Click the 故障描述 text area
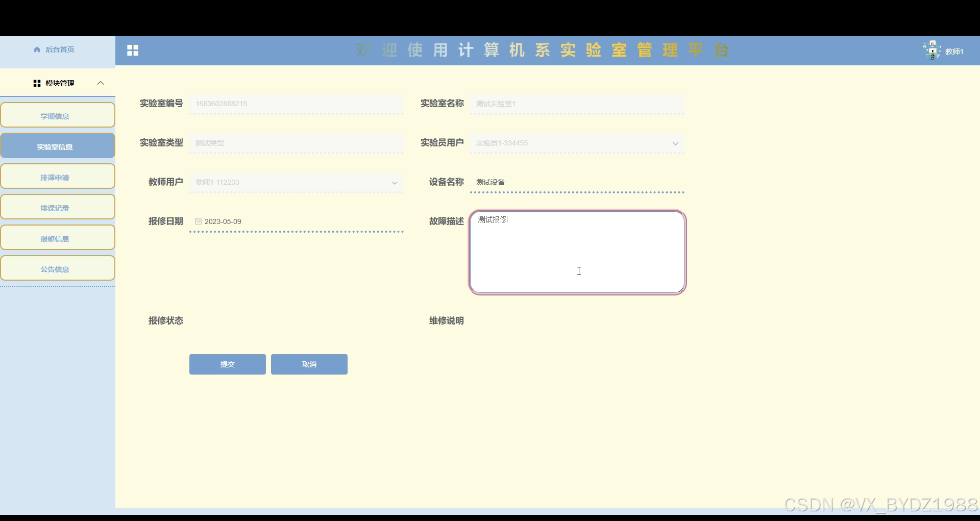Viewport: 980px width, 521px height. pyautogui.click(x=577, y=252)
